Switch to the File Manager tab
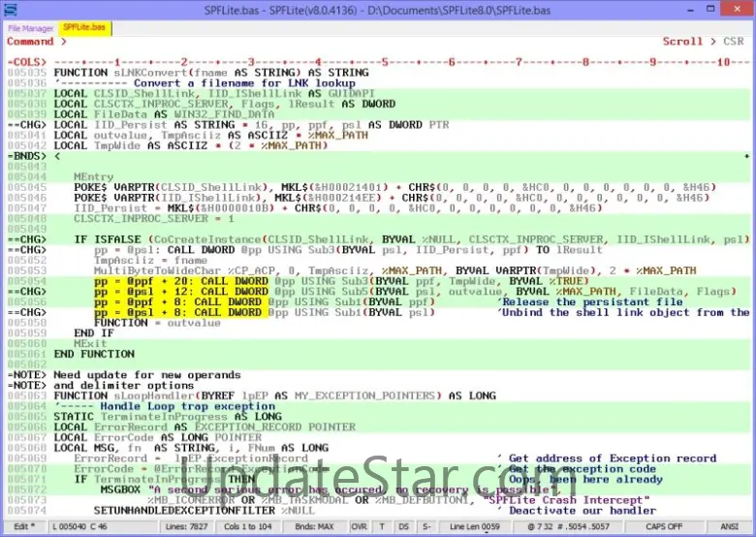The height and width of the screenshot is (537, 756). pos(30,28)
